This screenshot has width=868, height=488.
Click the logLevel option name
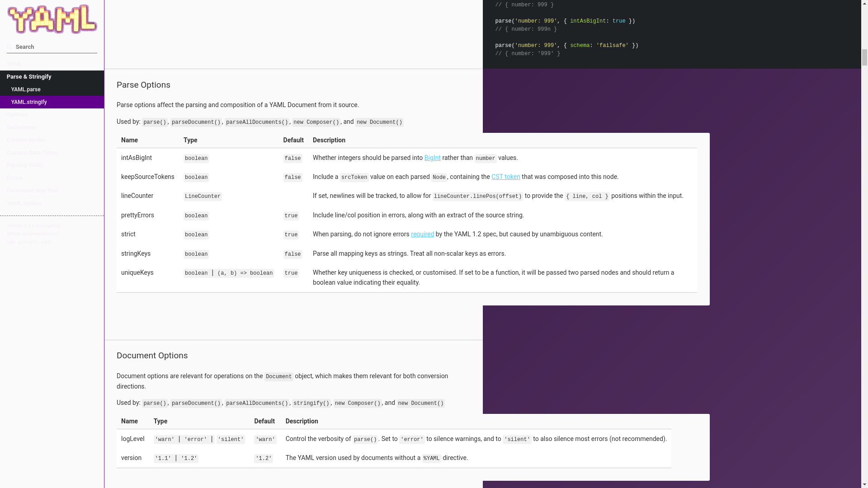coord(133,439)
